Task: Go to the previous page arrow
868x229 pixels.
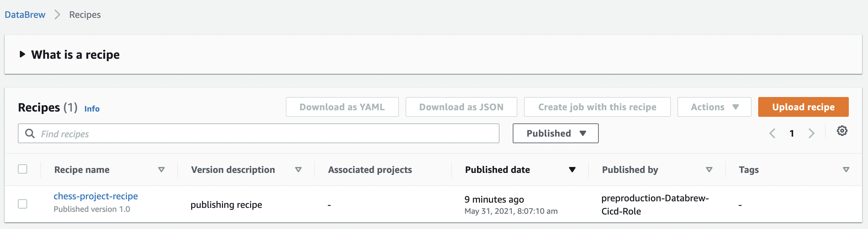Action: coord(772,134)
